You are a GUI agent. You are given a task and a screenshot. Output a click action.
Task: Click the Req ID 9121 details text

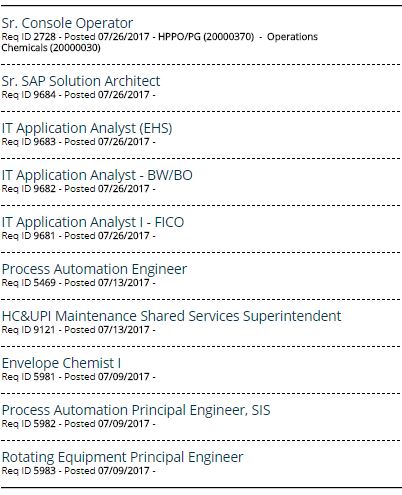[79, 330]
